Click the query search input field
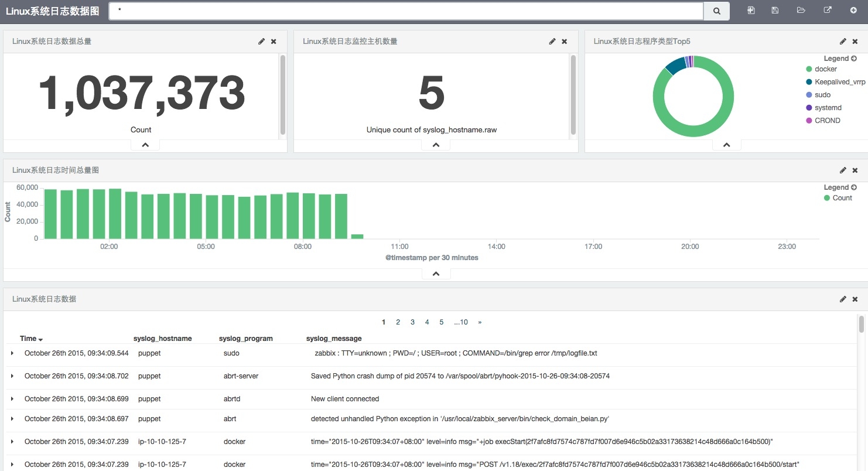The width and height of the screenshot is (868, 471). coord(406,11)
